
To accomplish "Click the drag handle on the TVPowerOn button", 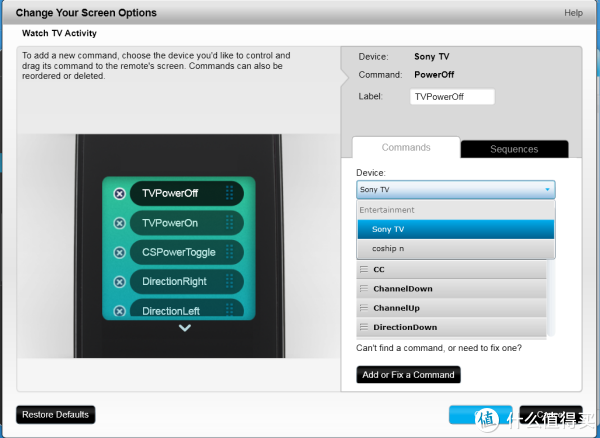I will 229,222.
